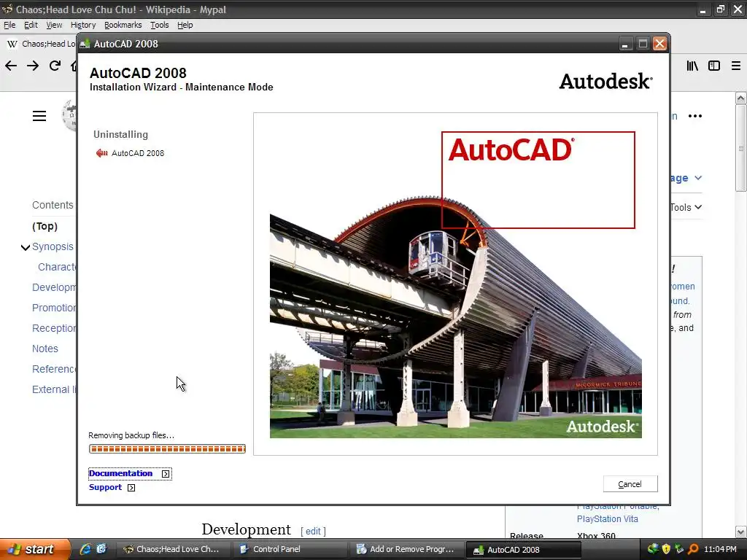Open the File menu in Mypal

[9, 25]
